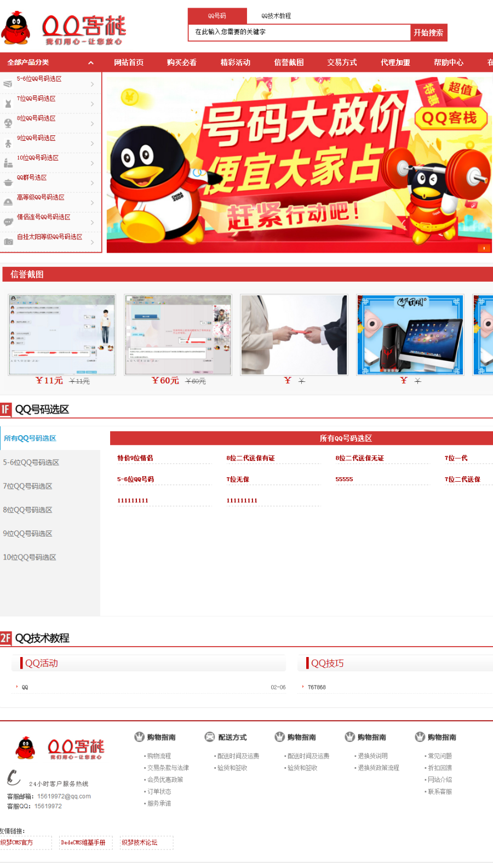This screenshot has width=493, height=868.
Task: Expand 5-6位QQ号码选区 sidebar chevron
Action: point(92,84)
